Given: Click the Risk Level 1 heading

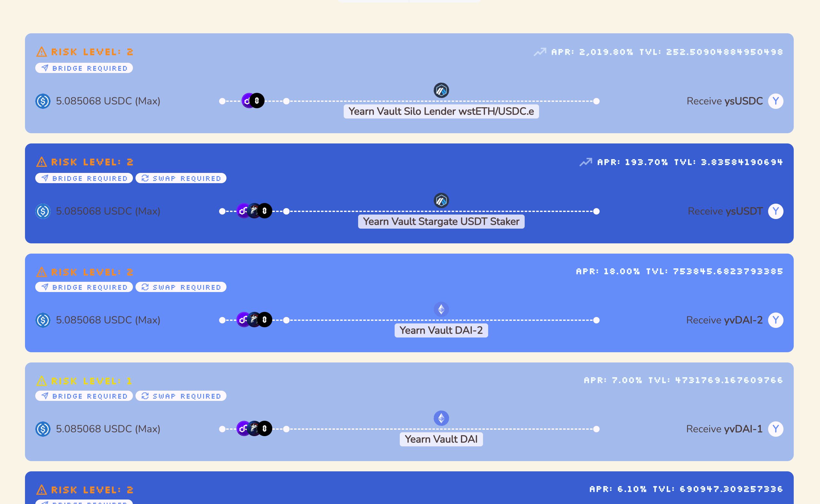Looking at the screenshot, I should pyautogui.click(x=92, y=381).
